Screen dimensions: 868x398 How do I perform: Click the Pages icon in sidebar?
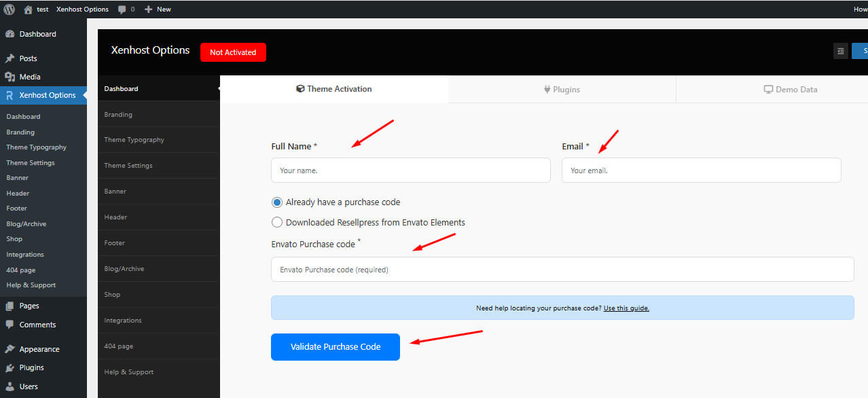point(10,306)
